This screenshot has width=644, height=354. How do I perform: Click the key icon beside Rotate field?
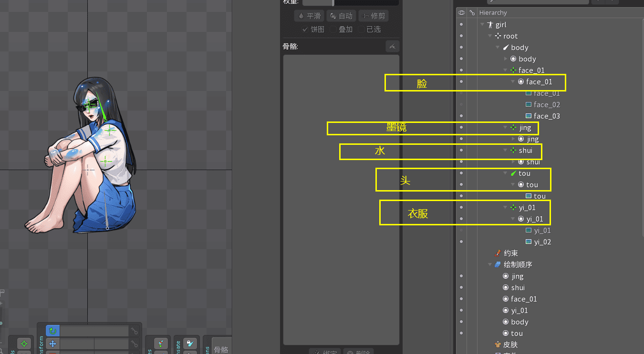(x=135, y=331)
